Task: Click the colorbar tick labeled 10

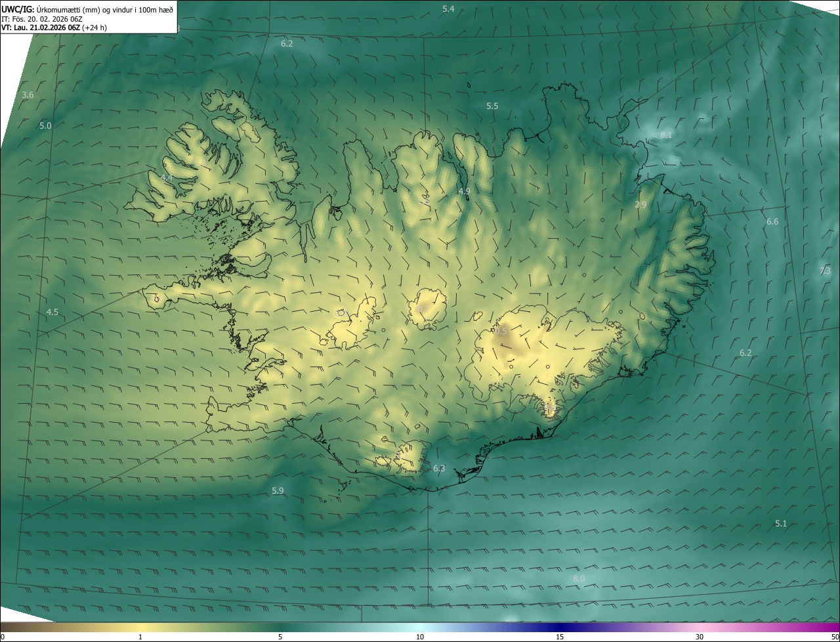Action: (x=420, y=637)
